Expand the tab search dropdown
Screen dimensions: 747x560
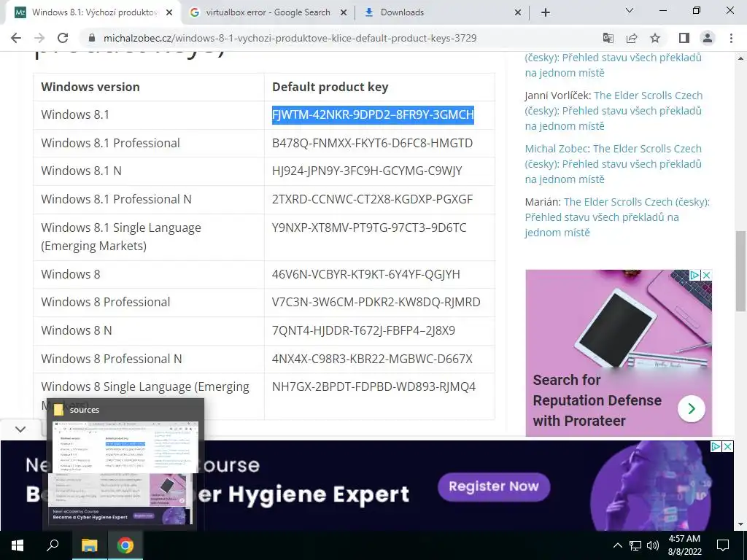point(630,10)
